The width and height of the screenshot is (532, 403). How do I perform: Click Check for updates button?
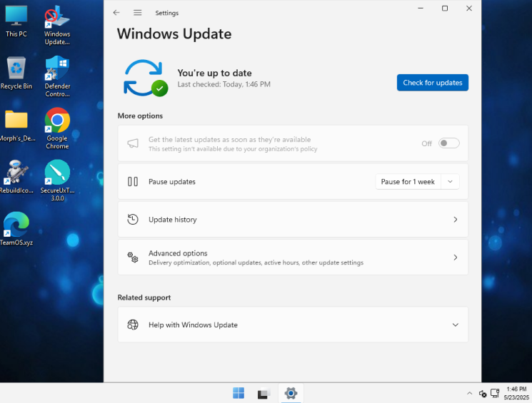pyautogui.click(x=433, y=83)
